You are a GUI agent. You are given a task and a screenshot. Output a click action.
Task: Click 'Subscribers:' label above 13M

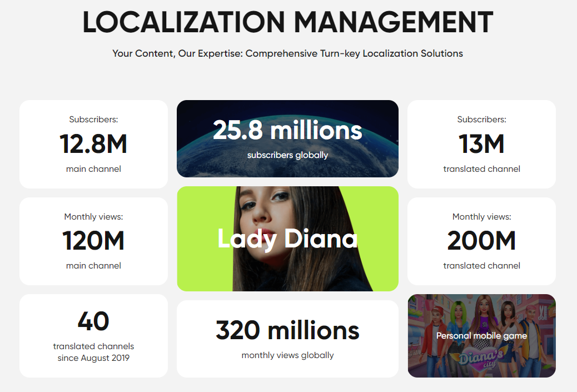[481, 119]
